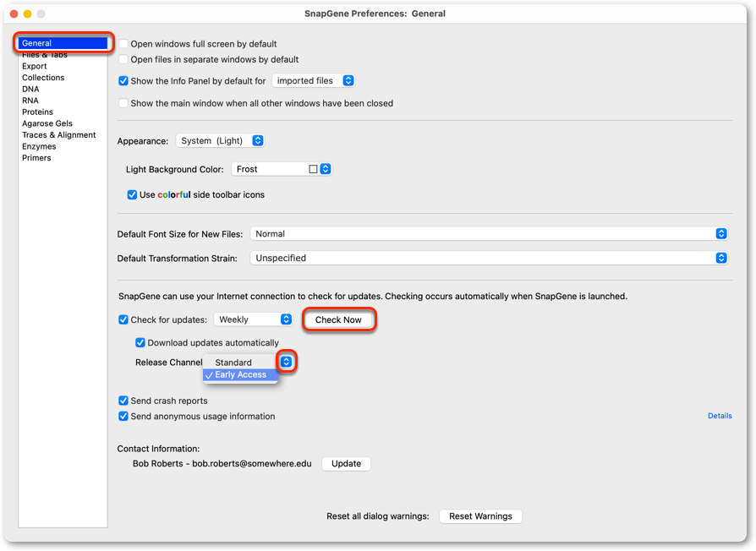Open the Details link
Image resolution: width=756 pixels, height=551 pixels.
coord(720,416)
